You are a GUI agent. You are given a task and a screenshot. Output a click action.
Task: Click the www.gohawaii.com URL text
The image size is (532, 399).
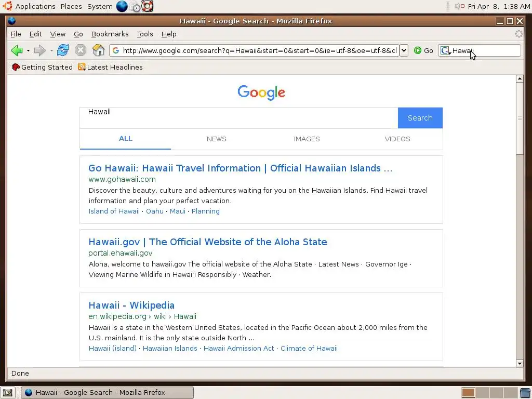pyautogui.click(x=122, y=179)
